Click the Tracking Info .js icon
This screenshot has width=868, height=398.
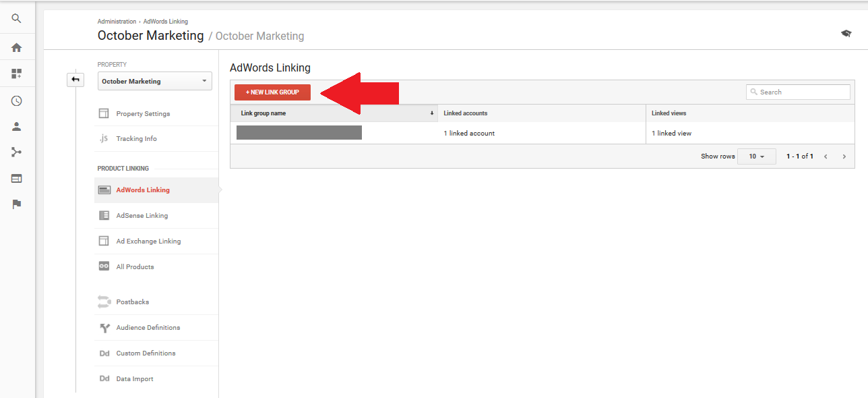click(x=104, y=138)
